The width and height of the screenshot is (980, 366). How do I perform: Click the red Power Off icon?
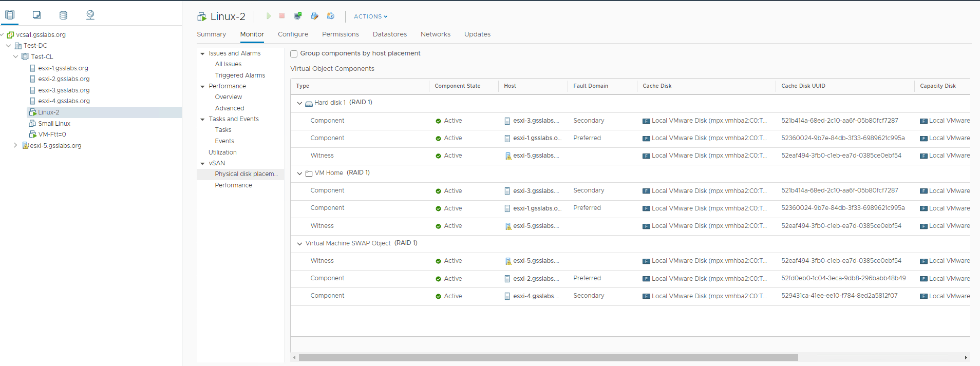click(x=282, y=16)
